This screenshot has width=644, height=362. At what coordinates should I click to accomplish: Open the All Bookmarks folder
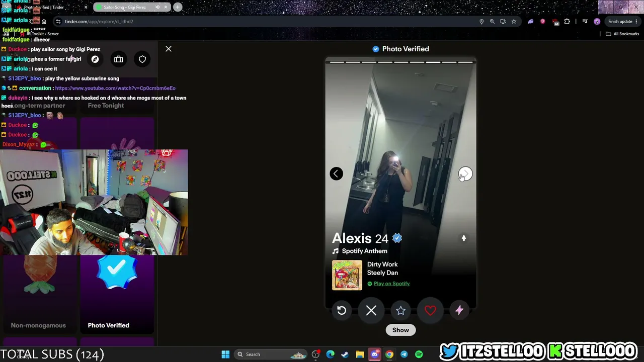pos(622,34)
